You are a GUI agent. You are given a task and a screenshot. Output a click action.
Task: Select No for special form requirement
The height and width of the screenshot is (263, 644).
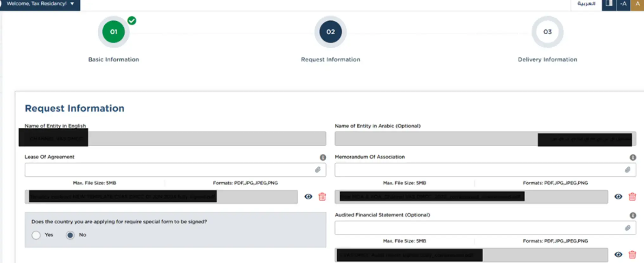click(x=70, y=235)
